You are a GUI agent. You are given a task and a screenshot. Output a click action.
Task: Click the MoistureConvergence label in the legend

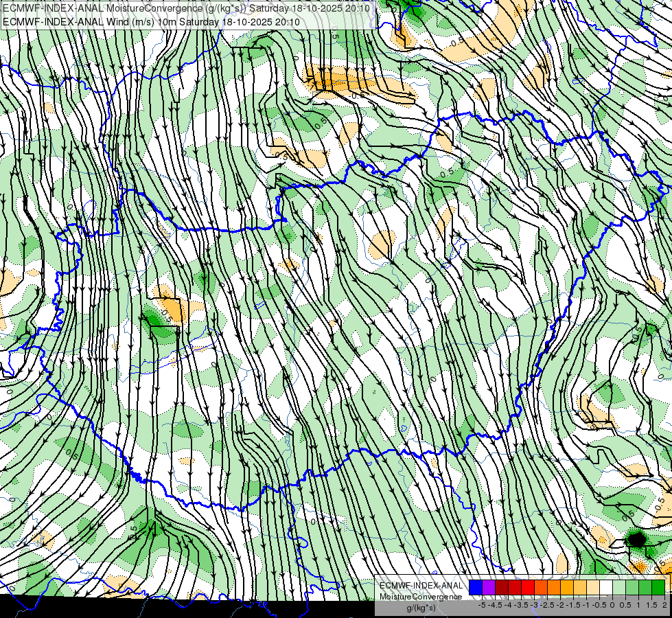tap(421, 597)
